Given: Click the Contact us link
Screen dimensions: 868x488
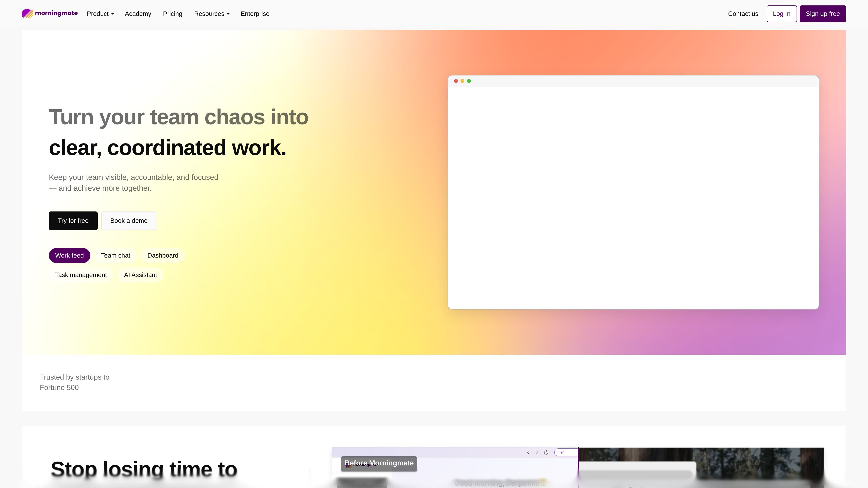Looking at the screenshot, I should pos(743,14).
